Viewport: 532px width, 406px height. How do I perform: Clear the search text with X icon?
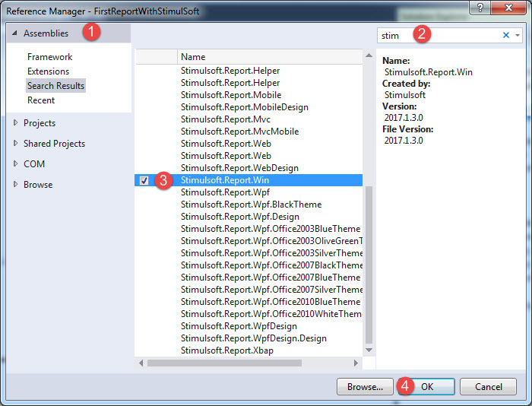coord(506,35)
